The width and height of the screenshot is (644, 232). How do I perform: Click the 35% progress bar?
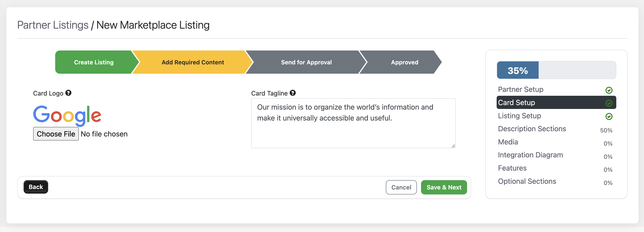pyautogui.click(x=556, y=70)
